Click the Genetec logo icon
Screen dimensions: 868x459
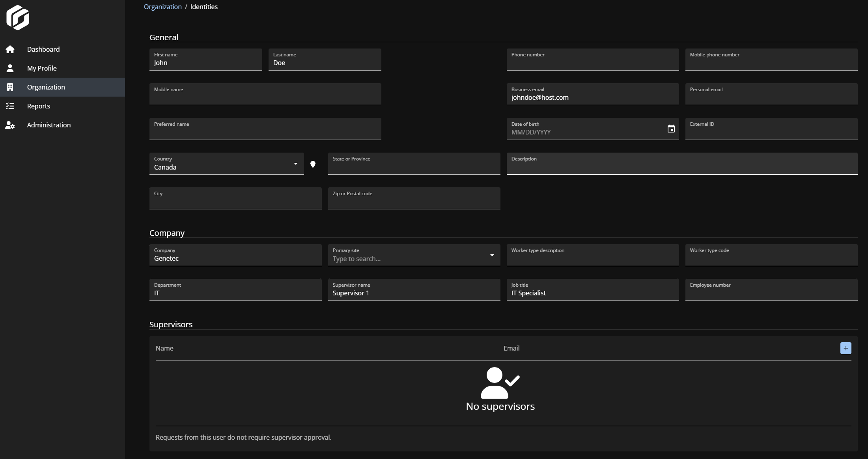(18, 17)
